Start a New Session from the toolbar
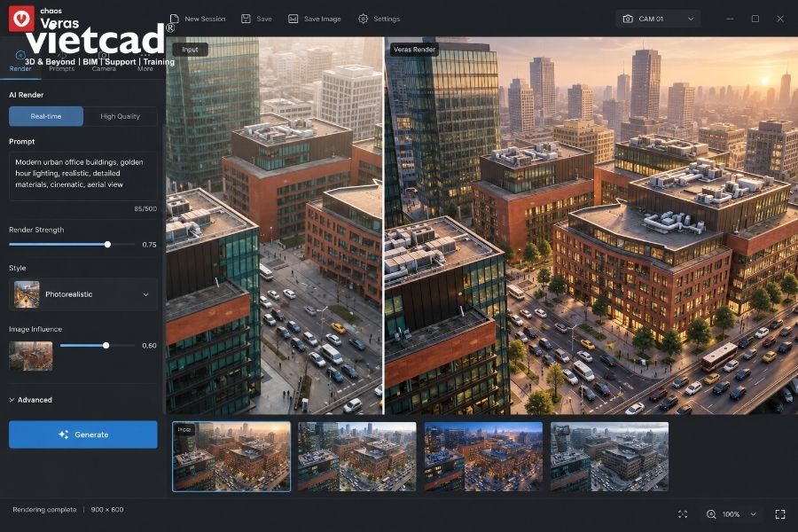Viewport: 798px width, 532px height. (198, 19)
